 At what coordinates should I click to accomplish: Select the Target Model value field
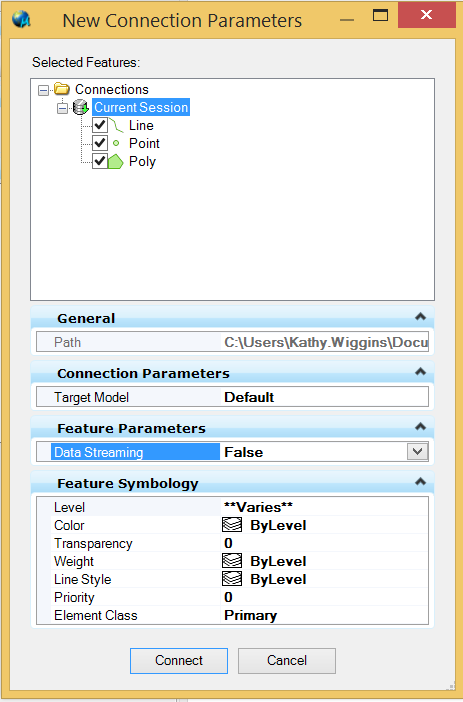(x=325, y=397)
